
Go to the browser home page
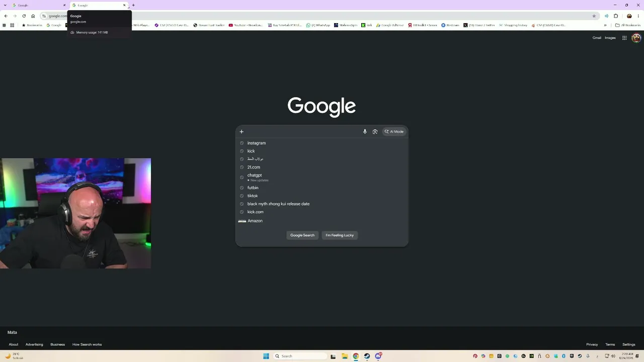coord(33,16)
